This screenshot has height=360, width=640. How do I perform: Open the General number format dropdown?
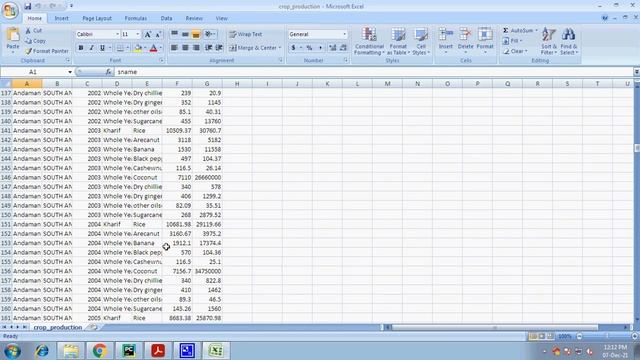click(x=344, y=34)
